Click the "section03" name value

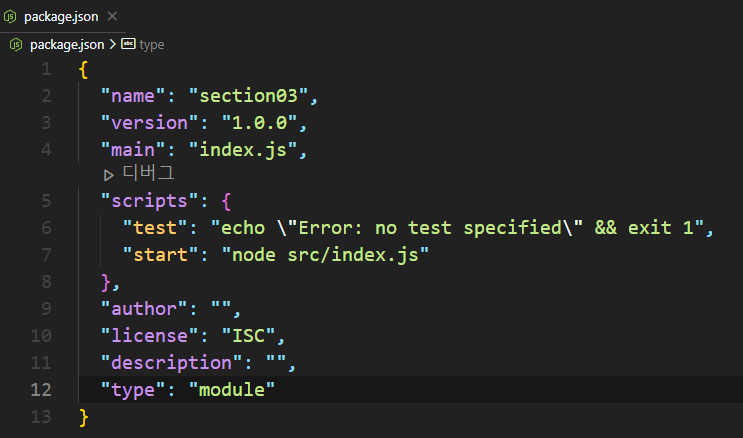point(248,96)
